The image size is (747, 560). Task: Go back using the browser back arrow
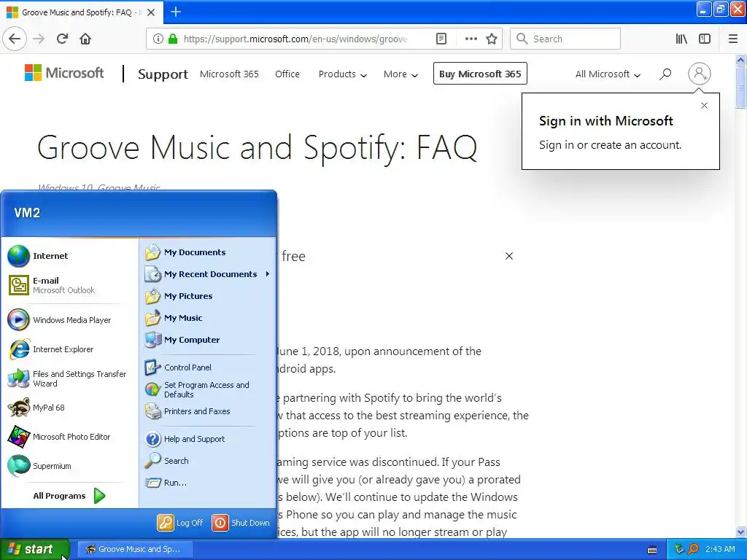pyautogui.click(x=15, y=39)
